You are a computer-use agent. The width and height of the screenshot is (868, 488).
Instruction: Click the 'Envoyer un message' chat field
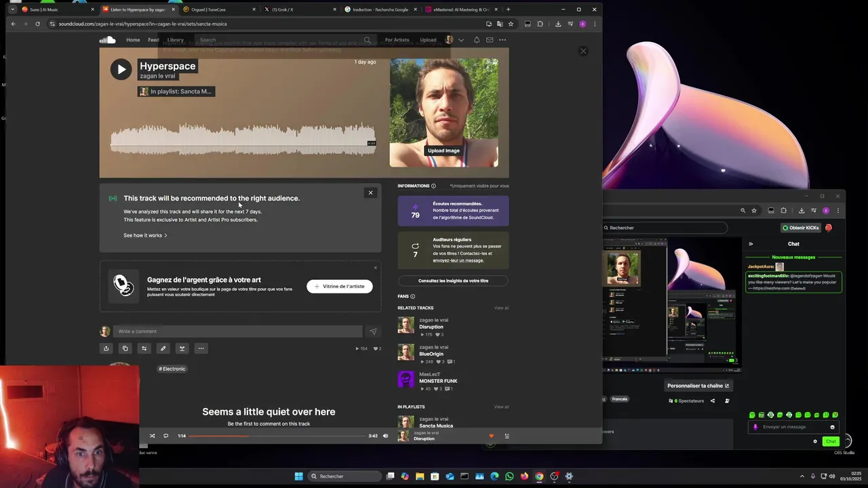[x=793, y=427]
